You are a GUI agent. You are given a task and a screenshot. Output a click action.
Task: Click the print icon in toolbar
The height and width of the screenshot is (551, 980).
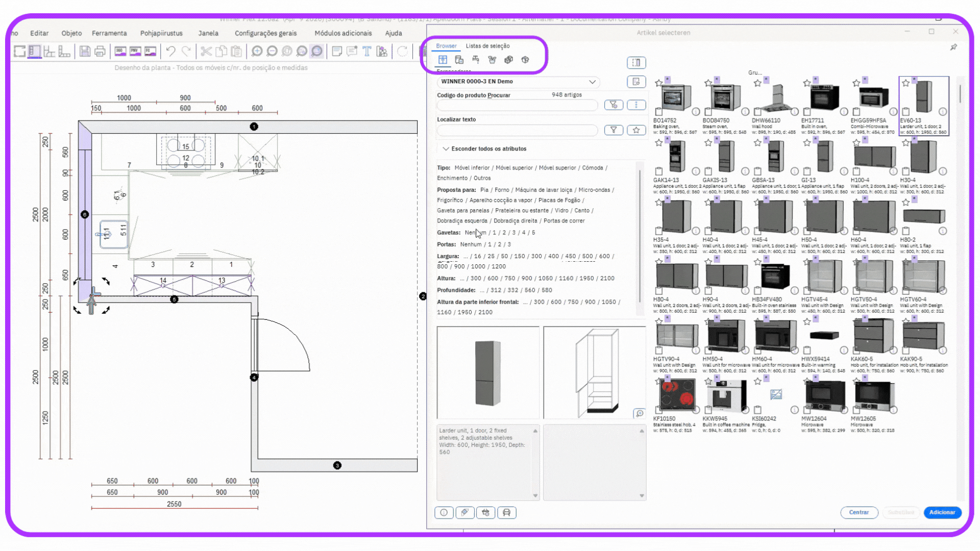point(100,51)
